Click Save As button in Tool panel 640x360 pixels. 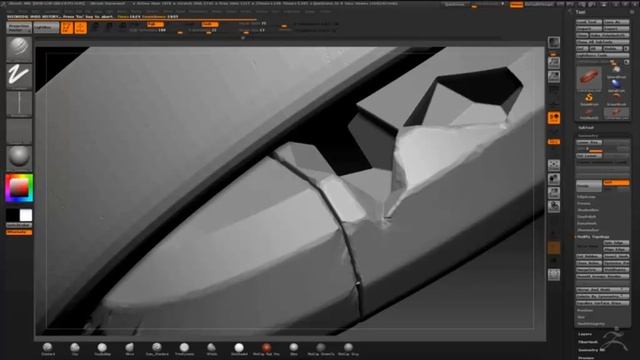click(616, 22)
